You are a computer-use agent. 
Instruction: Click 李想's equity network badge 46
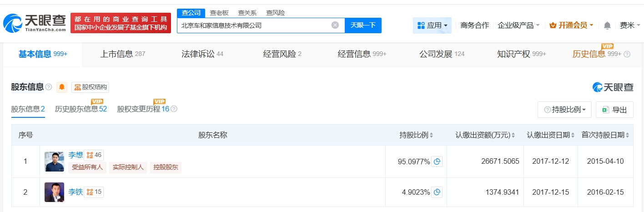(x=94, y=155)
